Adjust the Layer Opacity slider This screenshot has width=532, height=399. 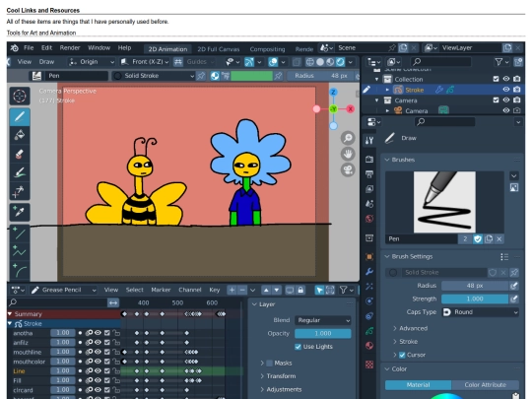pos(323,334)
